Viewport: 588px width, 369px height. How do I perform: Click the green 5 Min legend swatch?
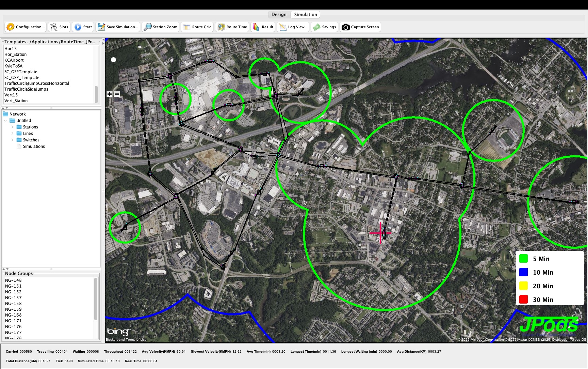(523, 259)
